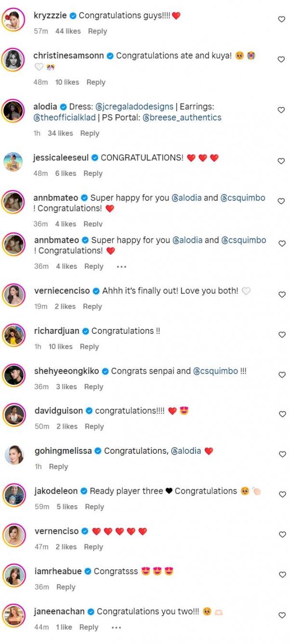Tap the heart beside richardjuan's comment
The height and width of the screenshot is (644, 289).
tap(282, 335)
